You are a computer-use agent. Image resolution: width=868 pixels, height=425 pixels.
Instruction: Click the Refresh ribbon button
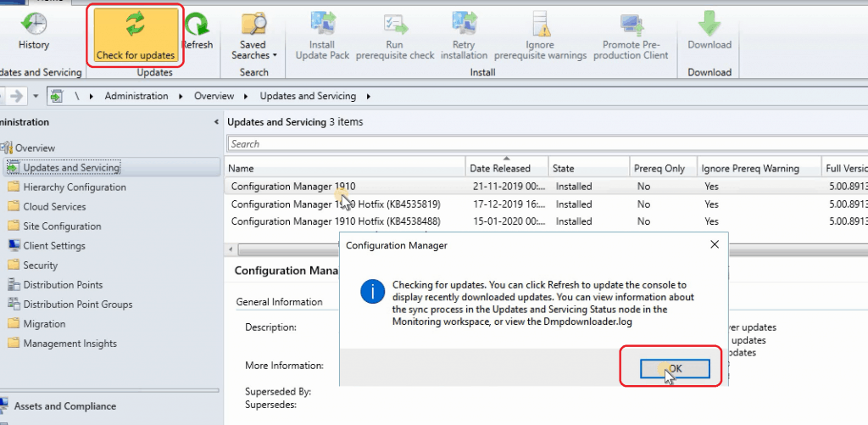(x=197, y=31)
